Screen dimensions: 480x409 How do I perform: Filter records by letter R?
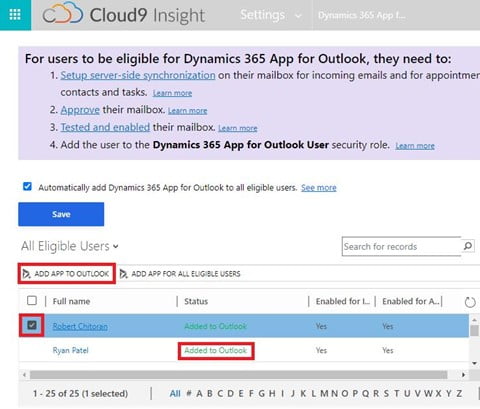(x=376, y=394)
